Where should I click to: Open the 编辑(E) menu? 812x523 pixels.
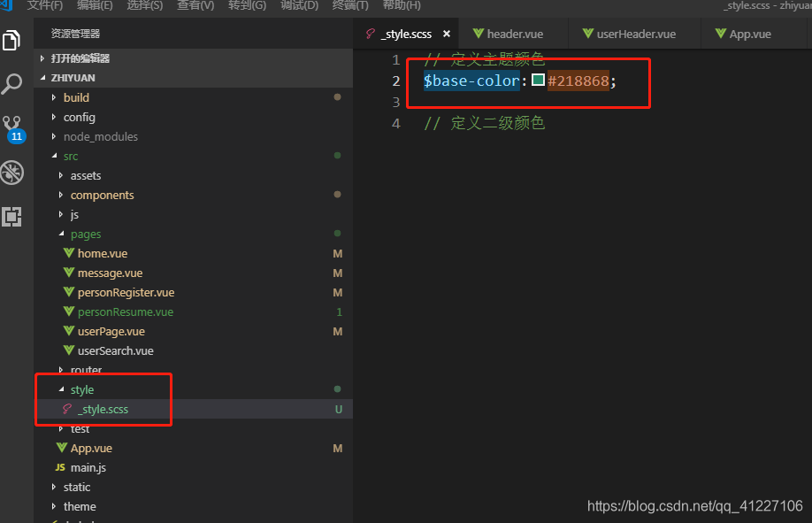tap(95, 5)
